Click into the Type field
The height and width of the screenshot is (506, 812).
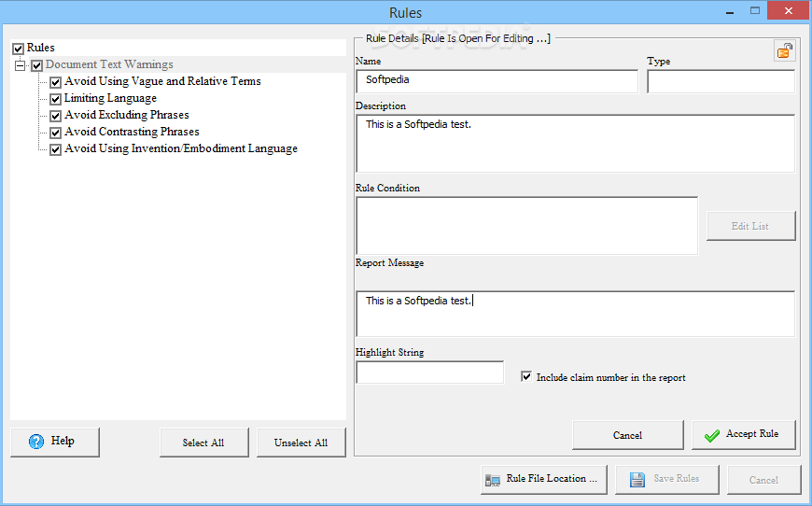click(721, 81)
